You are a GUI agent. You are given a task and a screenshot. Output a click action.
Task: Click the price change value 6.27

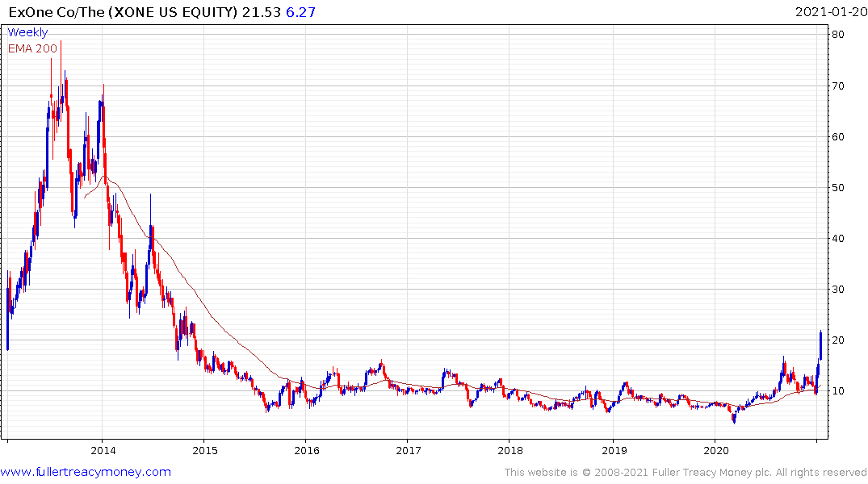(300, 11)
